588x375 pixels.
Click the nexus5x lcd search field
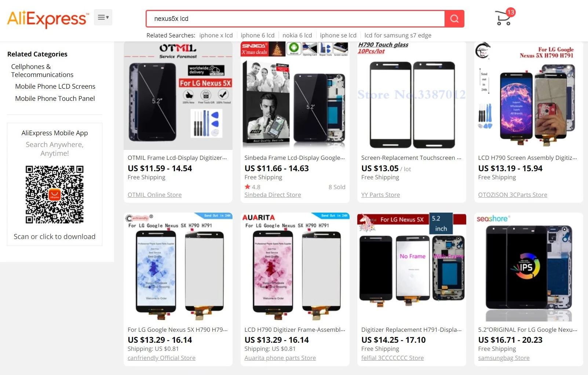[295, 19]
